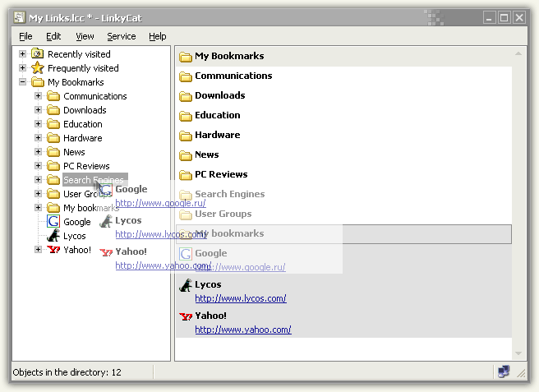Open the yahoo.com link in right pane
This screenshot has width=539, height=392.
point(243,330)
